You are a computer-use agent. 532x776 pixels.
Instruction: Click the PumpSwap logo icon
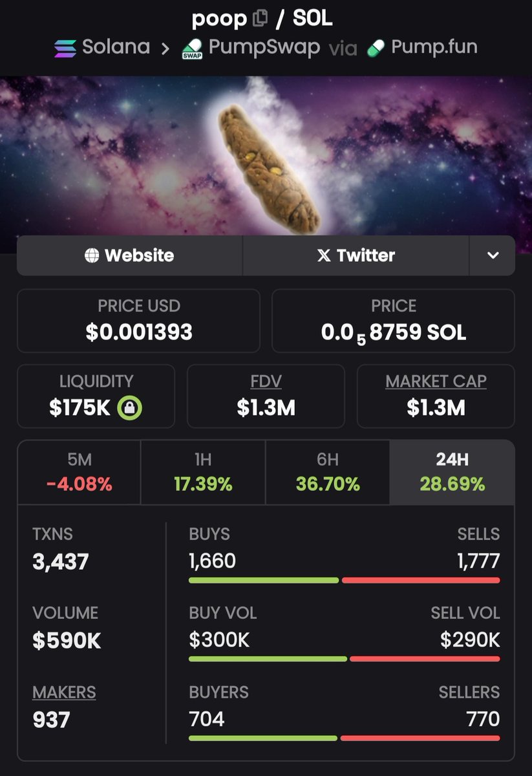(x=193, y=48)
